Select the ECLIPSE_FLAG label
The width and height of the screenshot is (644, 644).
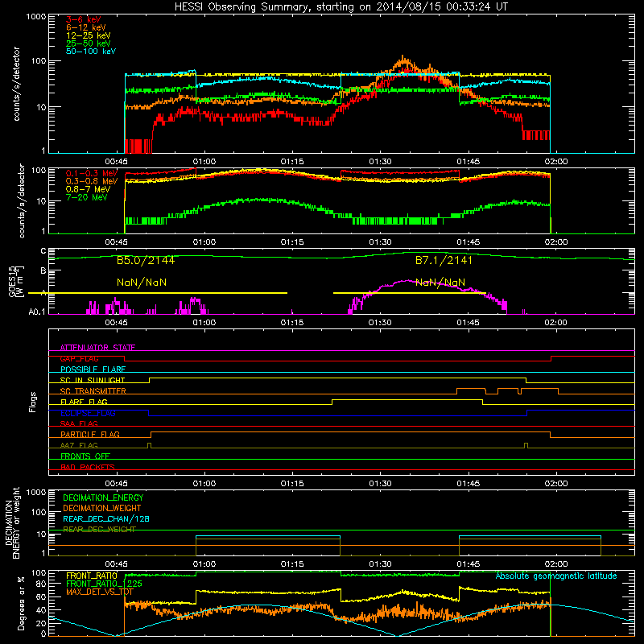point(88,413)
